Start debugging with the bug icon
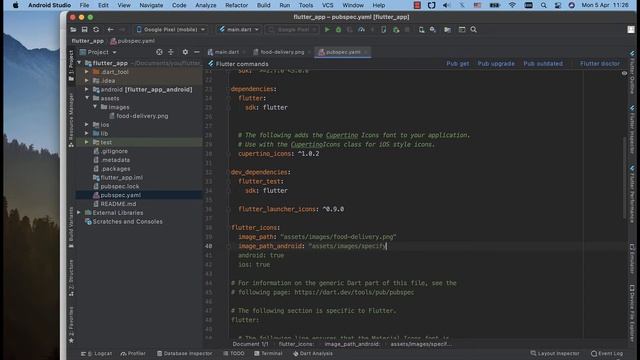 point(338,29)
